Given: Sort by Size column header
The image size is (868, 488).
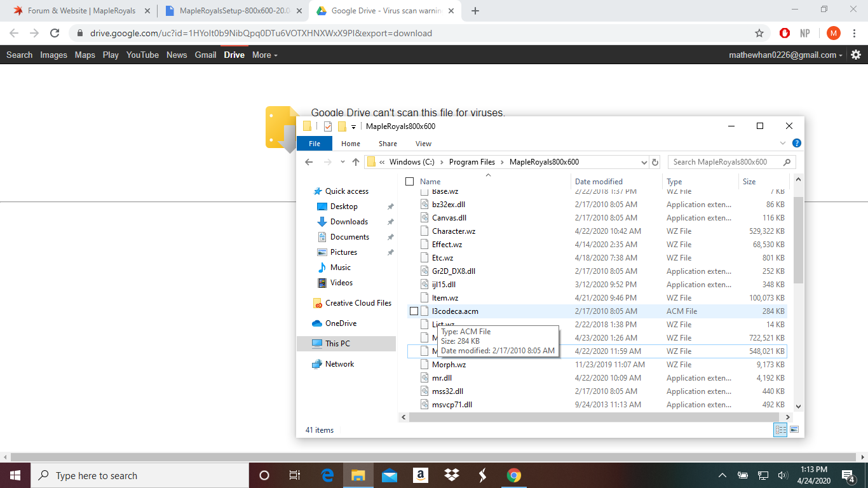Looking at the screenshot, I should tap(764, 182).
